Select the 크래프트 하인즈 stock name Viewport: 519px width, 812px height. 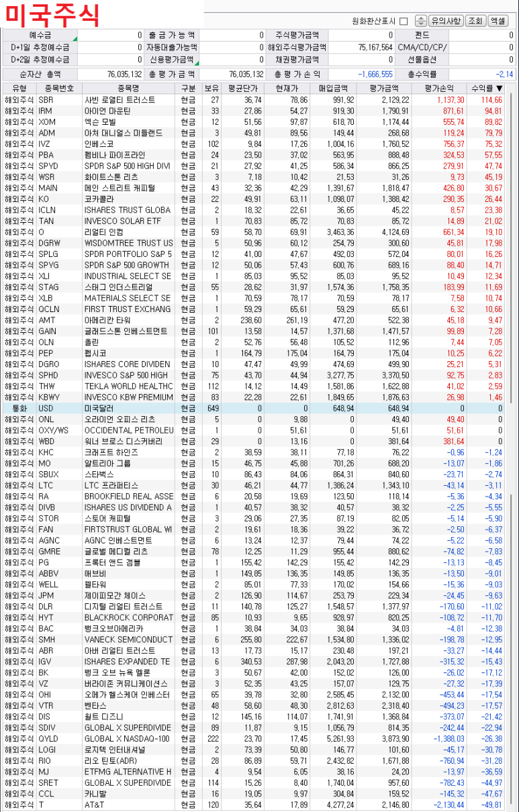point(111,452)
